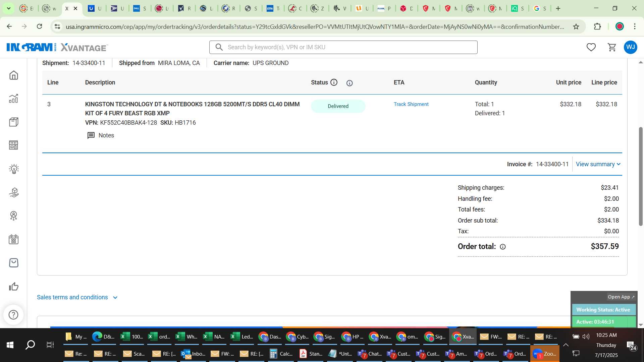Switch to the Eaton ETN tab
The width and height of the screenshot is (644, 362).
(273, 8)
